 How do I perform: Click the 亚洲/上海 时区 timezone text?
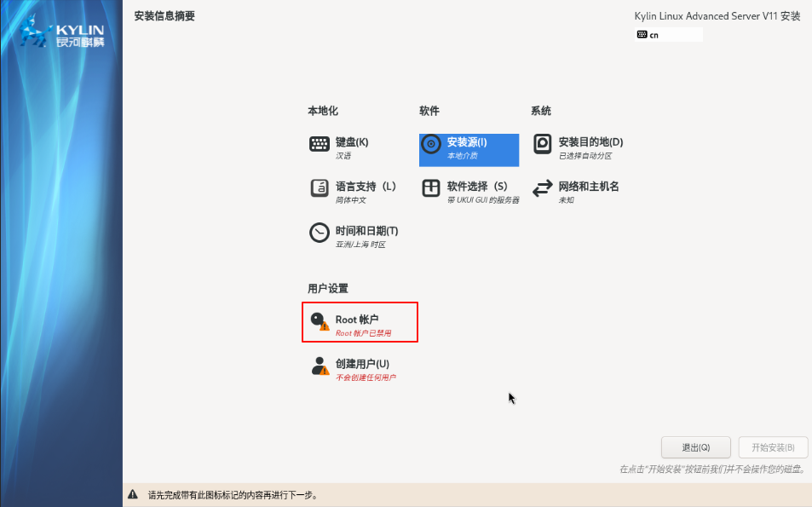pyautogui.click(x=360, y=245)
